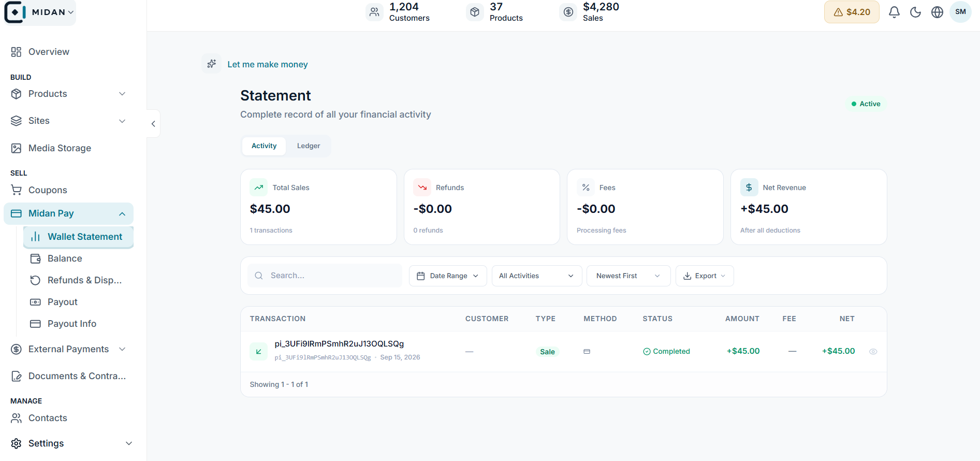
Task: Click the Sales dollar icon in header
Action: tap(568, 12)
